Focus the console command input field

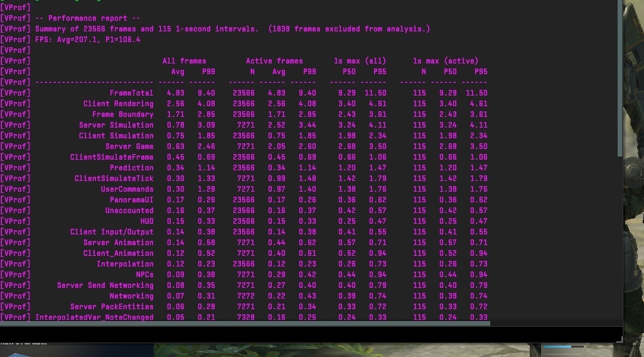311,335
